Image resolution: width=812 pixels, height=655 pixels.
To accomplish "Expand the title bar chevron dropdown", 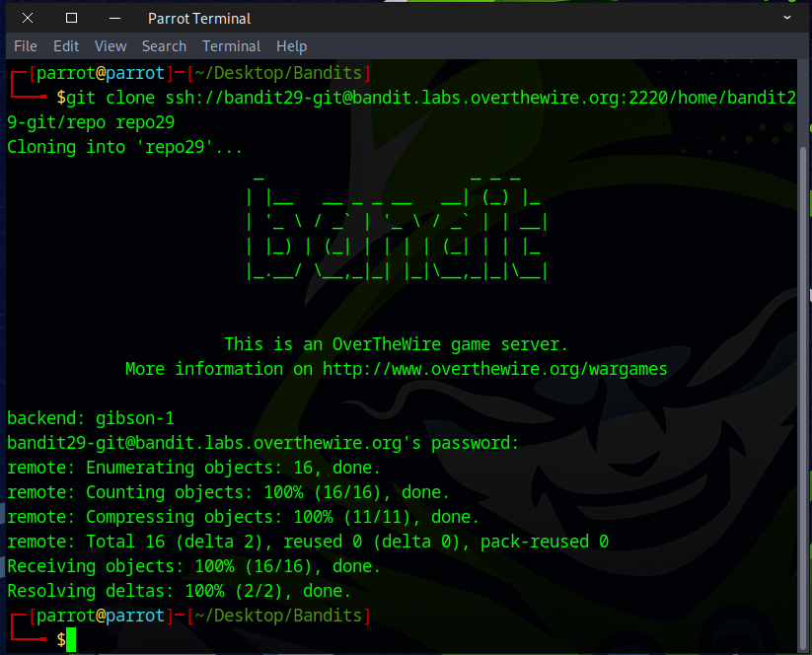I will 786,18.
